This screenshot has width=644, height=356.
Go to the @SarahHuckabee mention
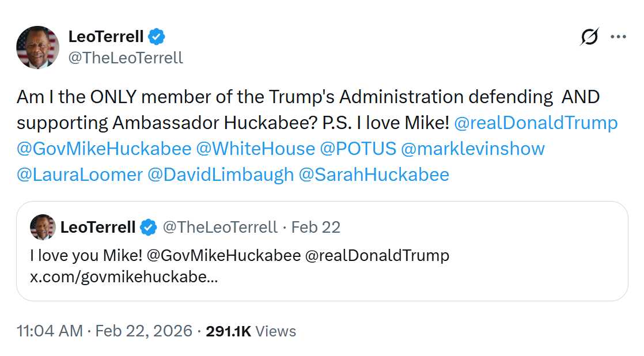(374, 174)
